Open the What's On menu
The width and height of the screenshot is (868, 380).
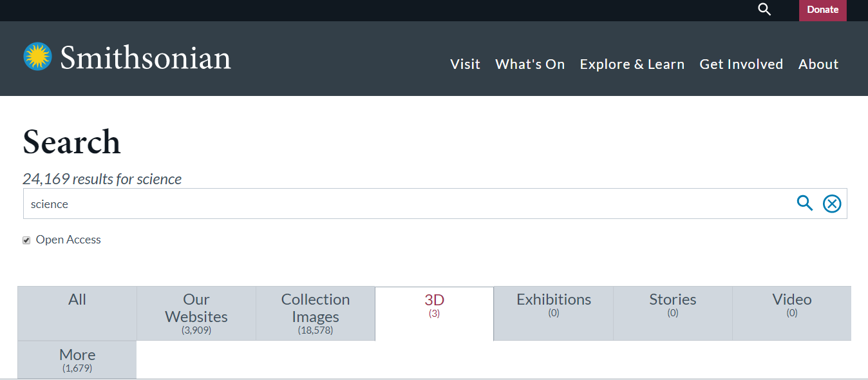point(529,64)
